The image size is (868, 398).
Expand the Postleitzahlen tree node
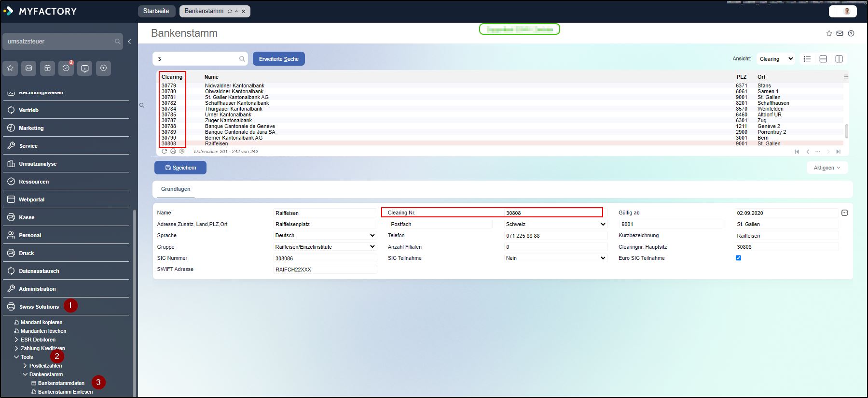25,366
